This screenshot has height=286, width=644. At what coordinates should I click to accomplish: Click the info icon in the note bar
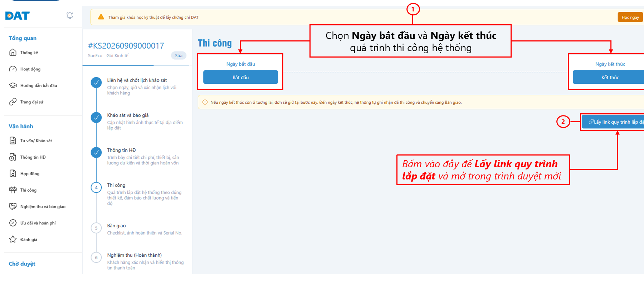click(205, 102)
